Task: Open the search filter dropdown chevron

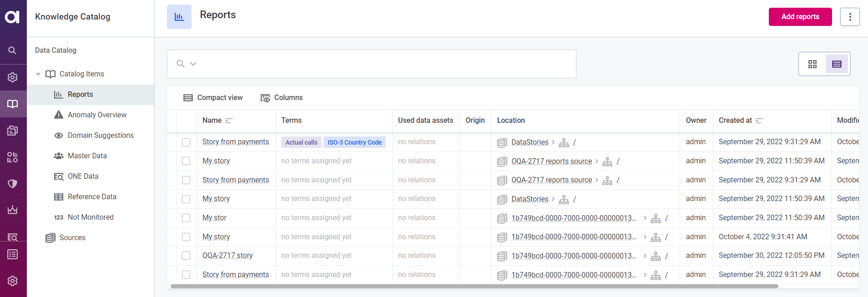Action: tap(193, 64)
